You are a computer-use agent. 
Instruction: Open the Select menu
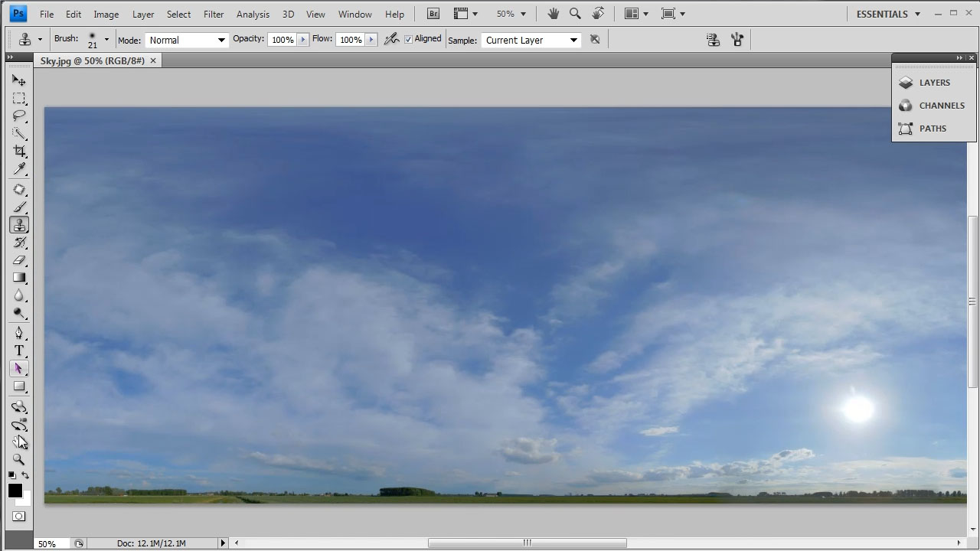coord(178,14)
